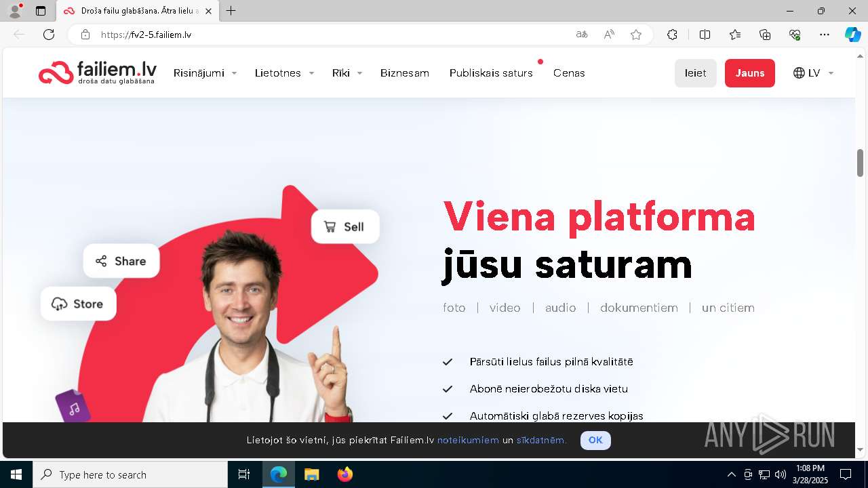Click the failiem.lv logo

(x=98, y=73)
